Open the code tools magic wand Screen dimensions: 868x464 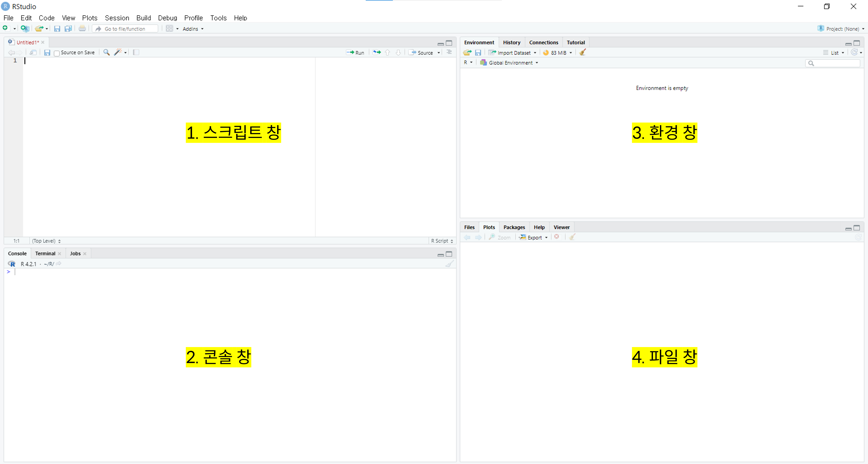coord(118,52)
